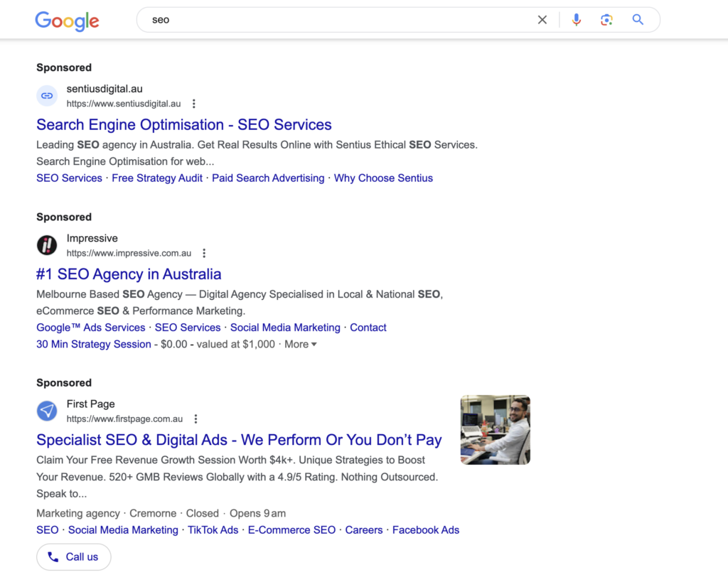Click the Google logo
728x582 pixels.
(68, 21)
